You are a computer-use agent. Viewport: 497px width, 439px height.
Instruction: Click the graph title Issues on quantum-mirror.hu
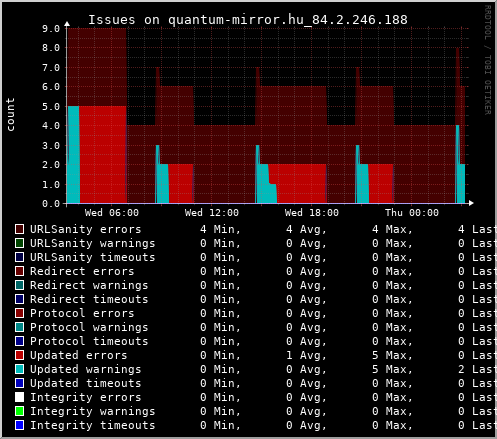[248, 20]
